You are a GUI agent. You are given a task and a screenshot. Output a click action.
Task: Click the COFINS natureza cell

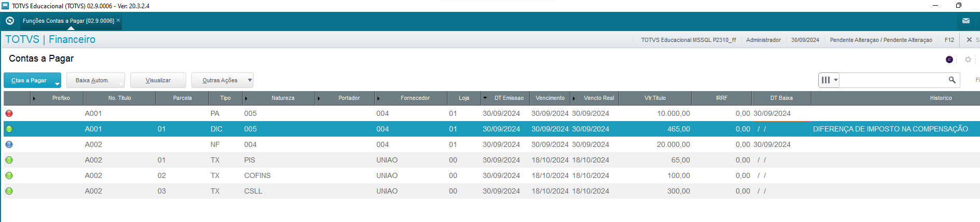click(x=257, y=175)
